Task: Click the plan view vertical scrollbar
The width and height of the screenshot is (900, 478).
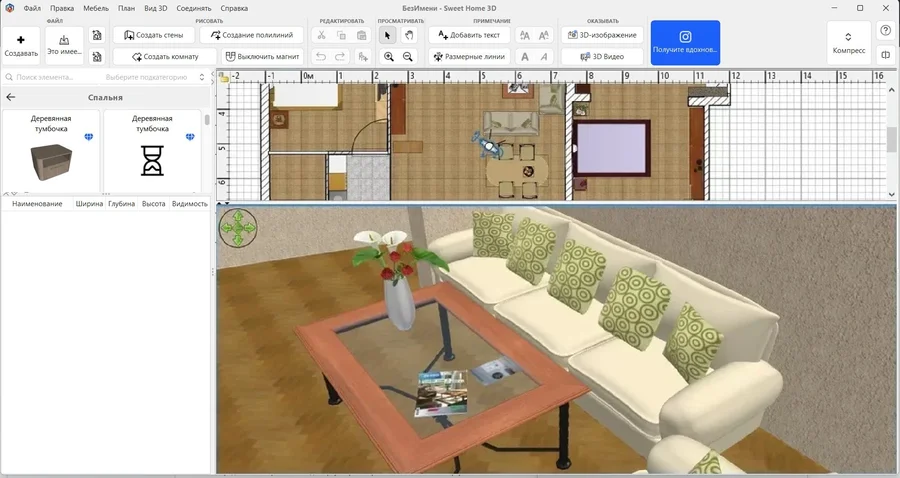Action: (x=891, y=138)
